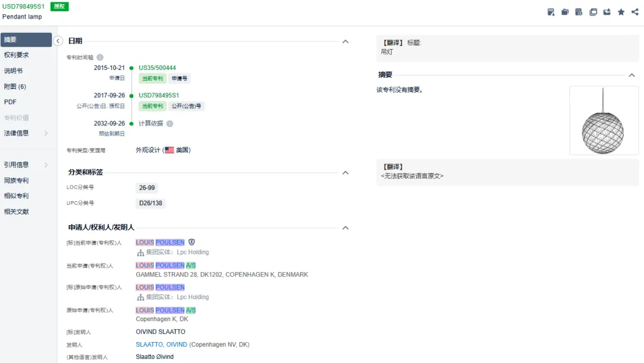Open the 相关文献 sidebar tab
The width and height of the screenshot is (644, 363).
(x=17, y=212)
